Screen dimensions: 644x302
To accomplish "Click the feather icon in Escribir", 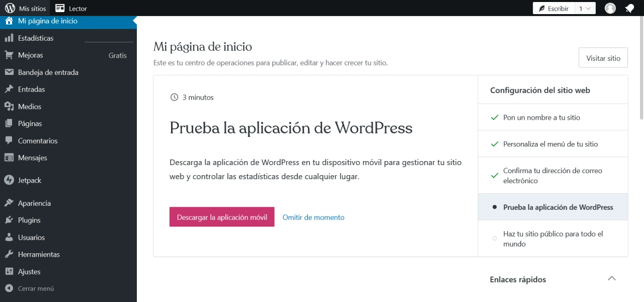I will (542, 9).
